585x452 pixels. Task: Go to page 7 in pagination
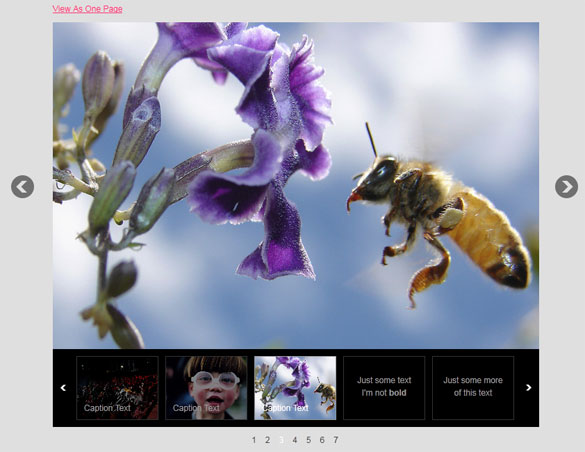click(336, 440)
